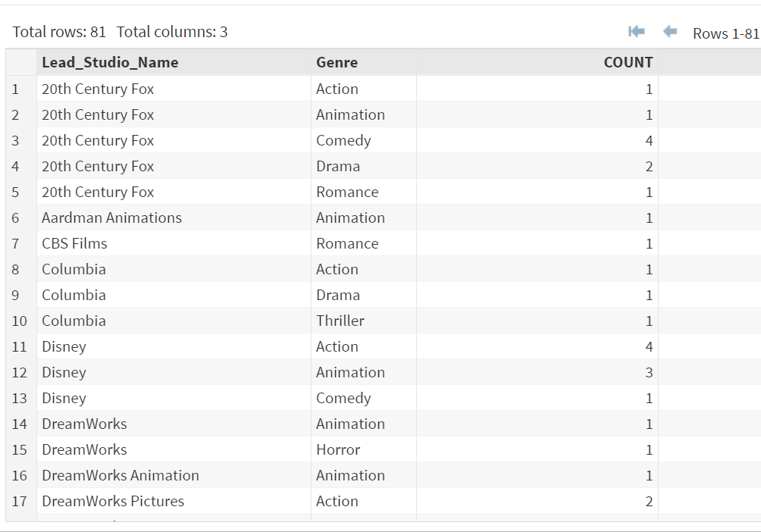Go to the first page of rows
The image size is (761, 532).
pos(637,32)
